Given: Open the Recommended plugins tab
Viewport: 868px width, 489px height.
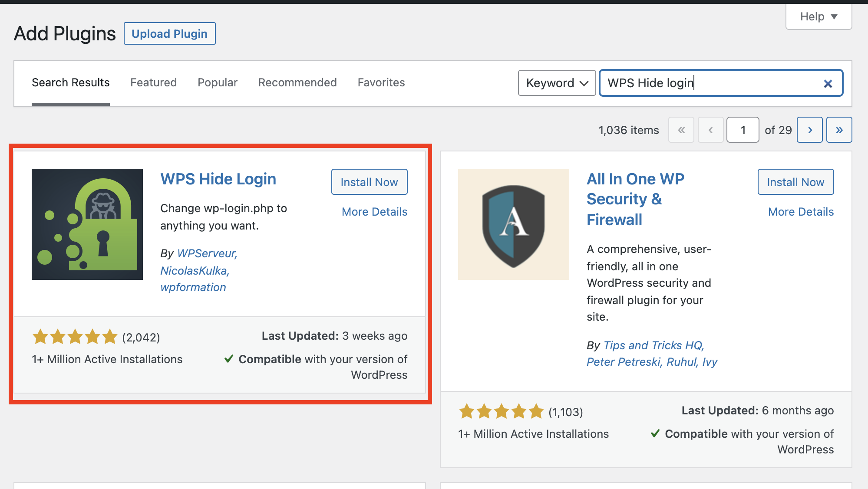Looking at the screenshot, I should click(297, 82).
